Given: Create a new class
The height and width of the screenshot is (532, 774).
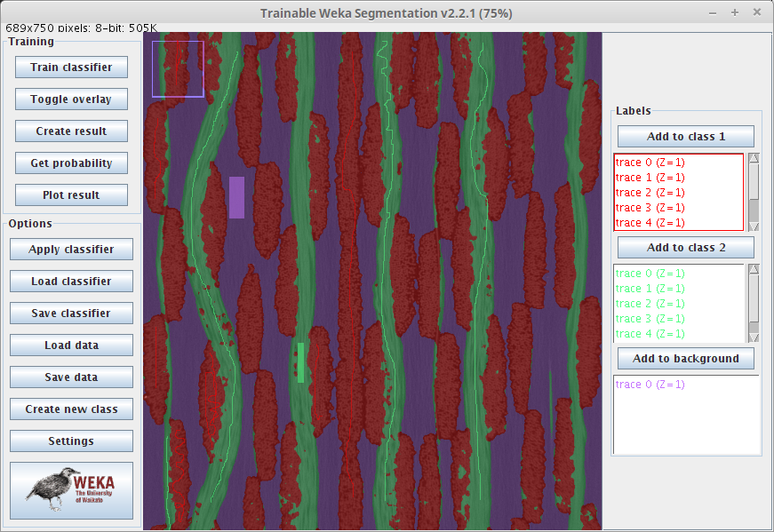Looking at the screenshot, I should tap(71, 409).
